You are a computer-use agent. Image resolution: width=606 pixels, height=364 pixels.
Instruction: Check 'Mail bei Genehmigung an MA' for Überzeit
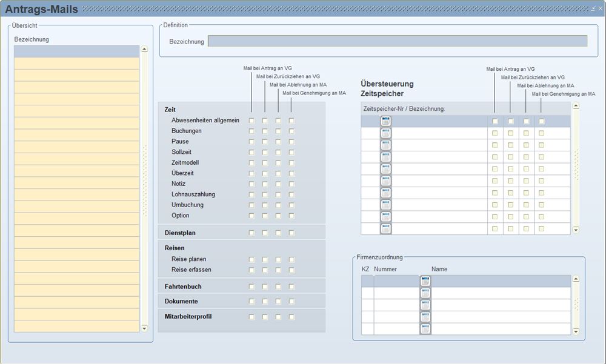point(291,173)
